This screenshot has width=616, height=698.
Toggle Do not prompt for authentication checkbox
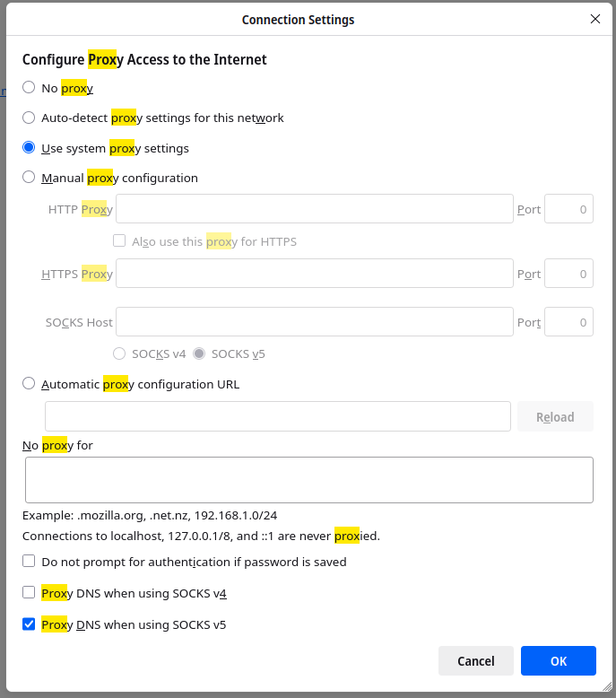tap(30, 562)
